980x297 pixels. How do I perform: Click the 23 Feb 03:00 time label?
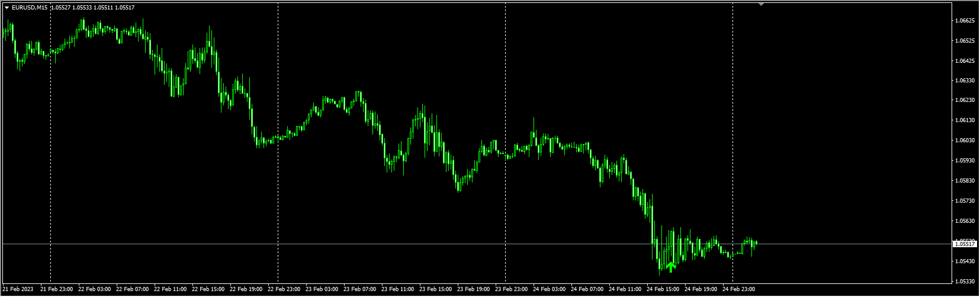pyautogui.click(x=322, y=290)
